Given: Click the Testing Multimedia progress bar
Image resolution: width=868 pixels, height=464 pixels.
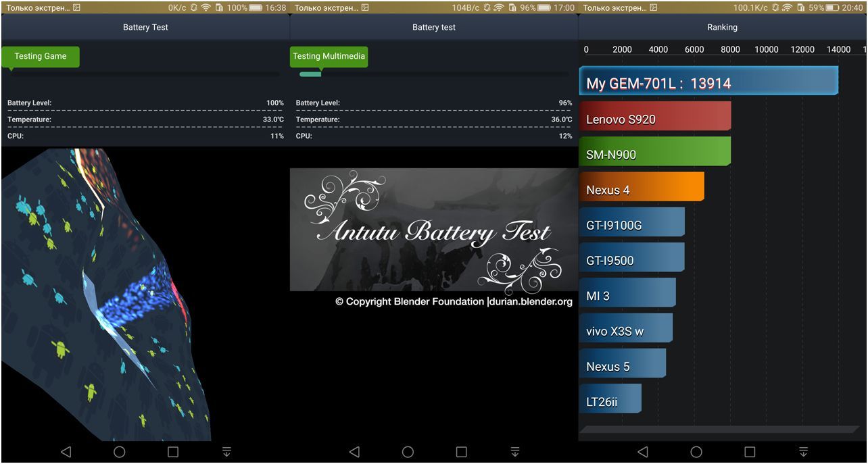Looking at the screenshot, I should coord(433,74).
